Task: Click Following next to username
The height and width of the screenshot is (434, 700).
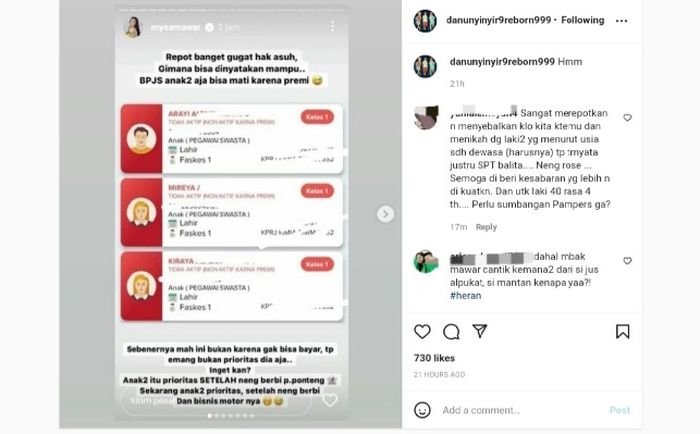Action: coord(582,20)
